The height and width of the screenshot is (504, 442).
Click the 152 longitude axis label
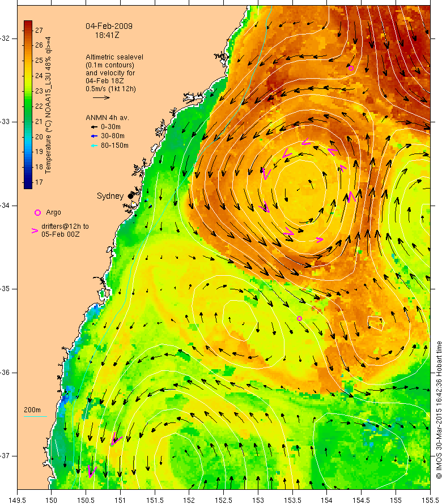tap(189, 500)
